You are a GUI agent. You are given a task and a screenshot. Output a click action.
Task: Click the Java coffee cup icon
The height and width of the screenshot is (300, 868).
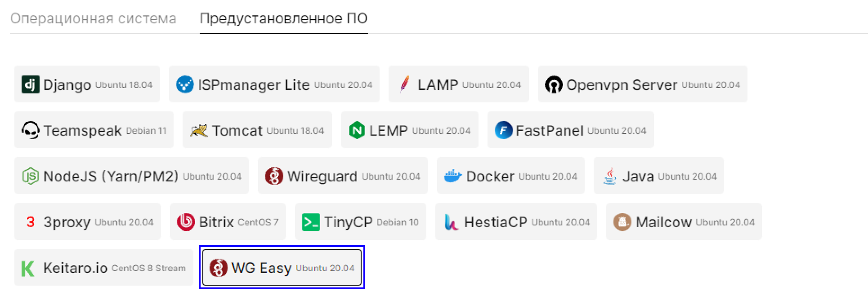click(x=609, y=176)
